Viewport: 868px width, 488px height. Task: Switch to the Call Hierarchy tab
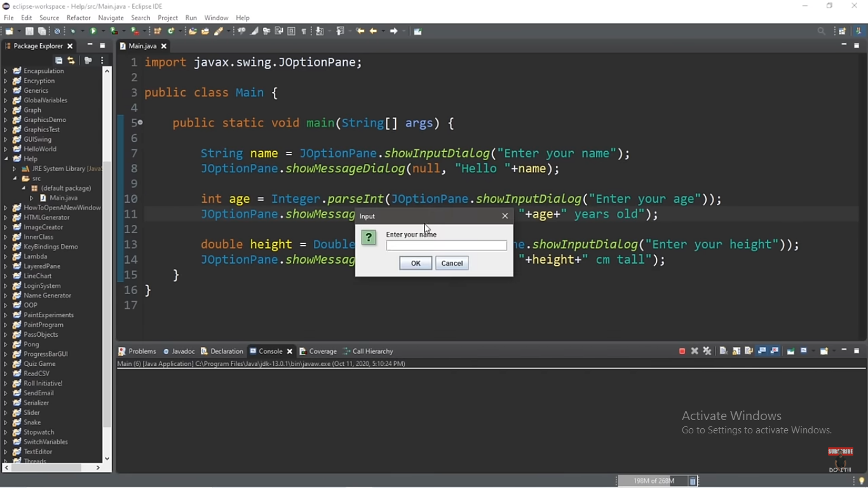(369, 351)
